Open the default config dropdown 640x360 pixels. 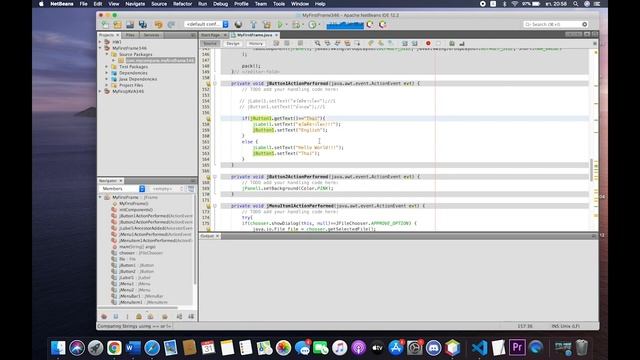[206, 24]
